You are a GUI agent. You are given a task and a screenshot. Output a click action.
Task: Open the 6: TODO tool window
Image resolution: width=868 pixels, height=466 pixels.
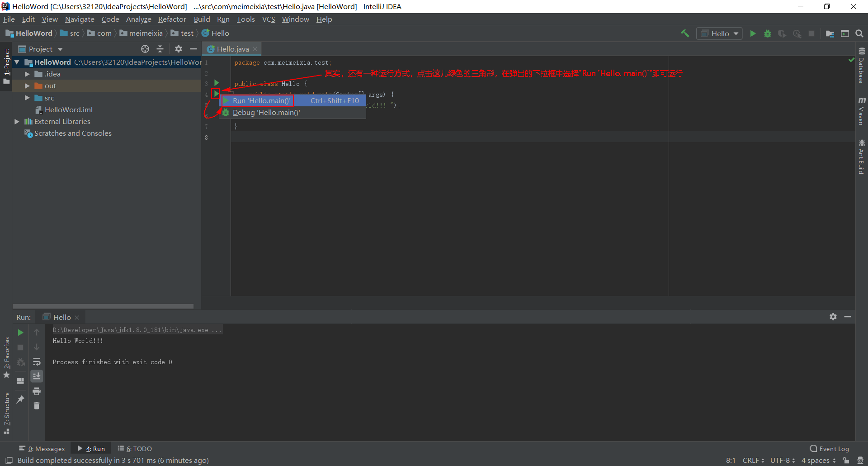pos(135,448)
